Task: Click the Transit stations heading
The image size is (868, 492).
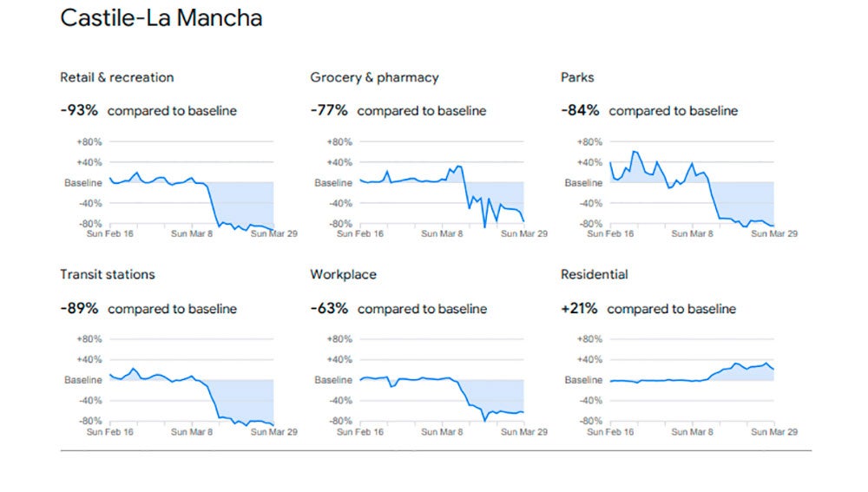Action: 108,274
